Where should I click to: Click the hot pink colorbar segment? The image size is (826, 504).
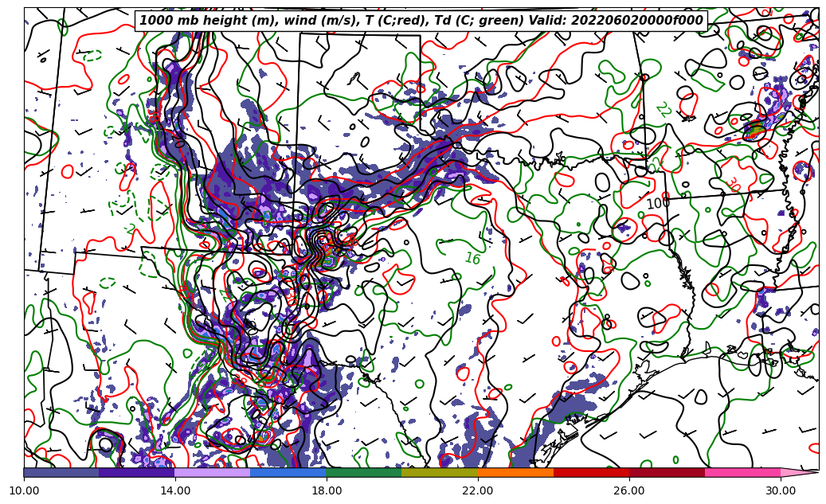pos(742,472)
